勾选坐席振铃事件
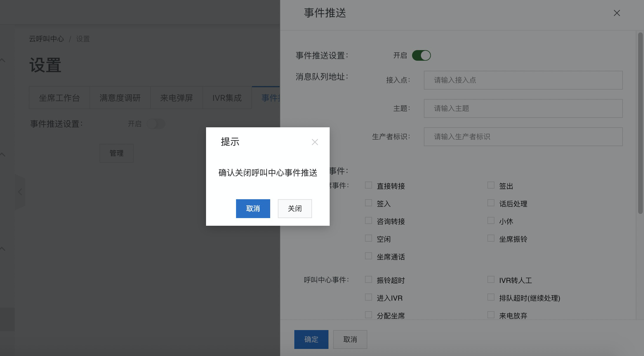644x356 pixels. pos(490,238)
